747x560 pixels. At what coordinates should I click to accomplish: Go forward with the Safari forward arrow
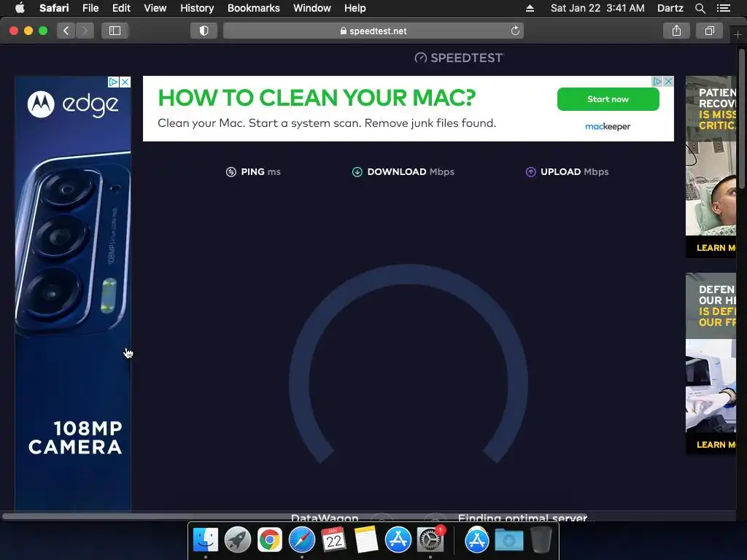[x=85, y=31]
